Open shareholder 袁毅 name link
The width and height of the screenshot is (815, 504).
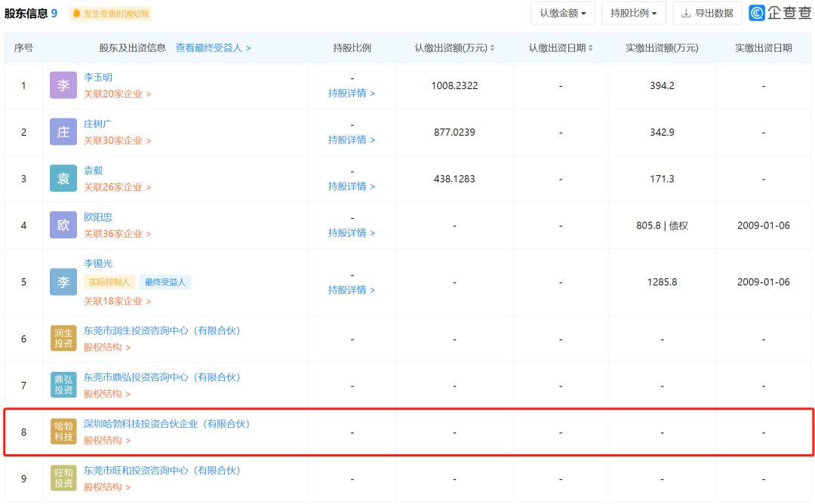point(93,171)
